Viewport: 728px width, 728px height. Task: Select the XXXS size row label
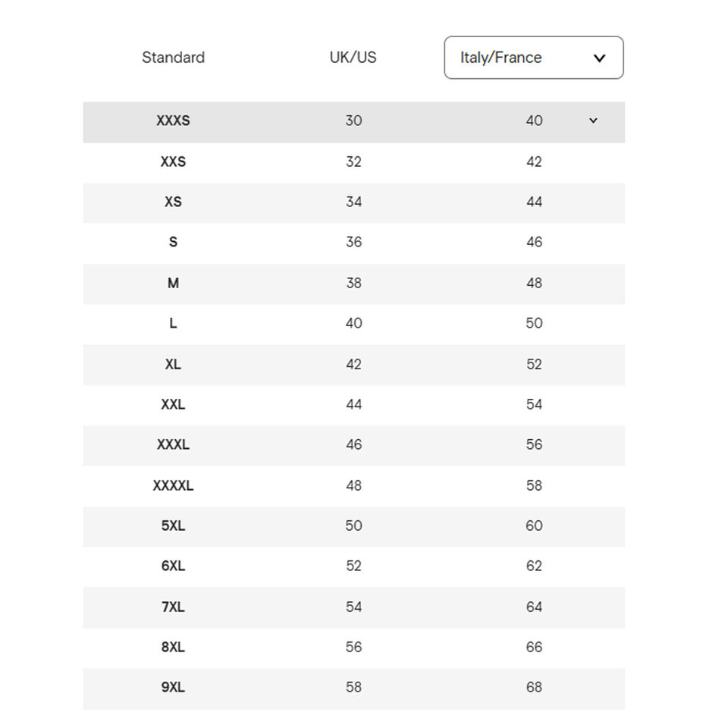pyautogui.click(x=173, y=121)
